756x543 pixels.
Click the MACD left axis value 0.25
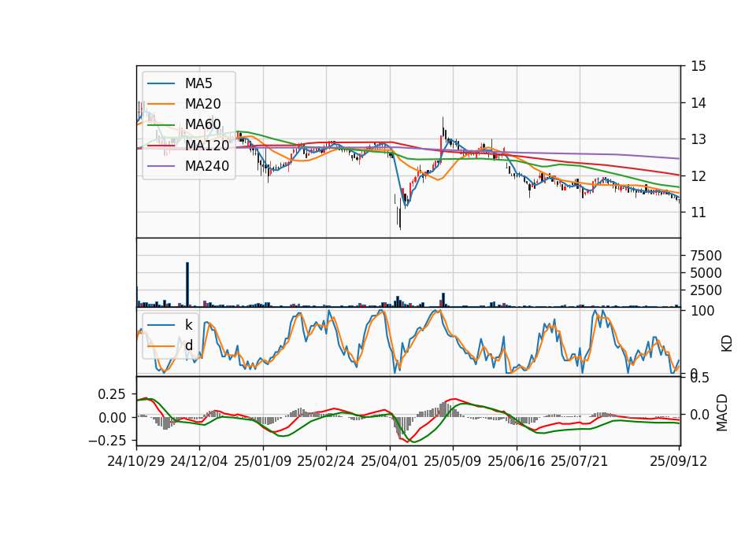[111, 394]
